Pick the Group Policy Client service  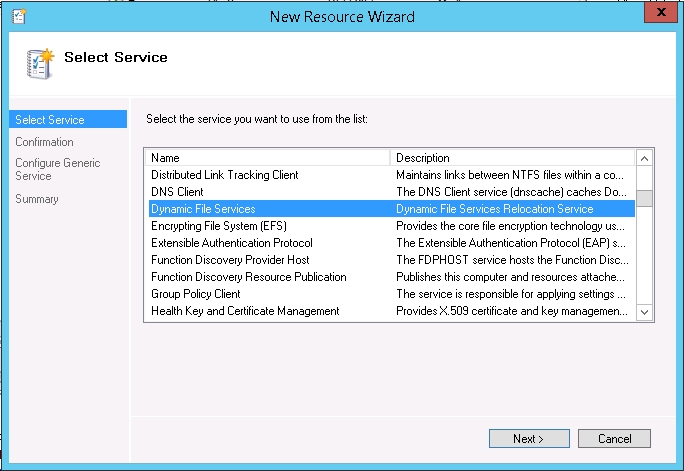pyautogui.click(x=196, y=294)
